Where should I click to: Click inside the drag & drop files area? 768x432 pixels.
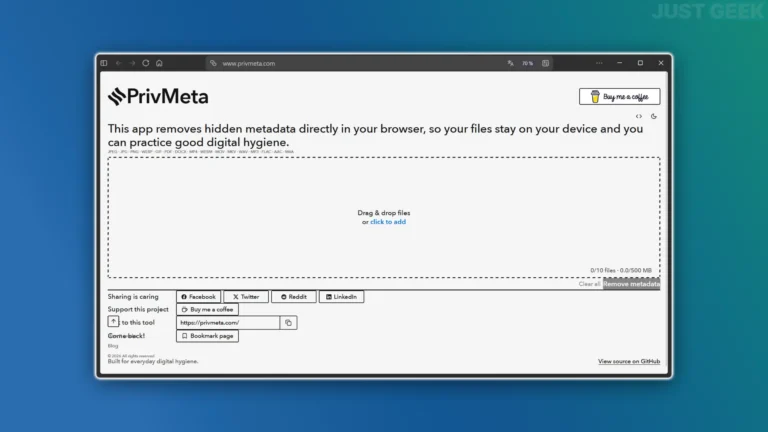pos(384,217)
